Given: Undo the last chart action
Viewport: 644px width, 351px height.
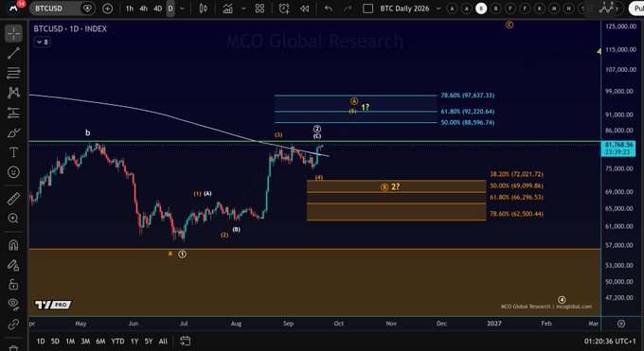Looking at the screenshot, I should point(328,9).
